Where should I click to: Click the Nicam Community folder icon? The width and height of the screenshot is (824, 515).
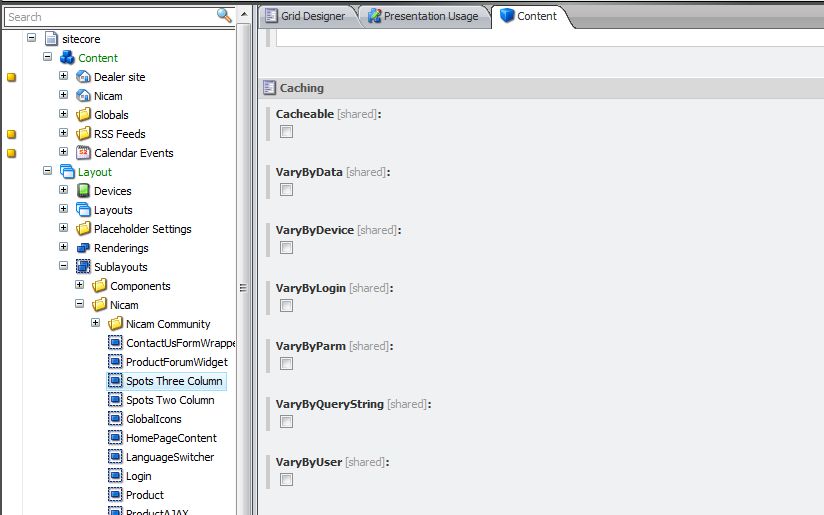tap(115, 324)
